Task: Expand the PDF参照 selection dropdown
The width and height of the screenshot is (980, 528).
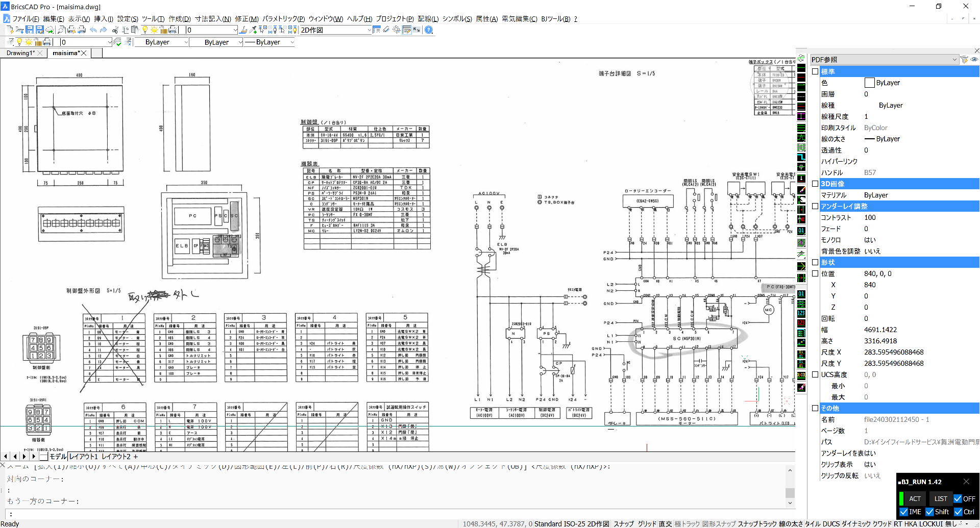Action: coord(954,60)
